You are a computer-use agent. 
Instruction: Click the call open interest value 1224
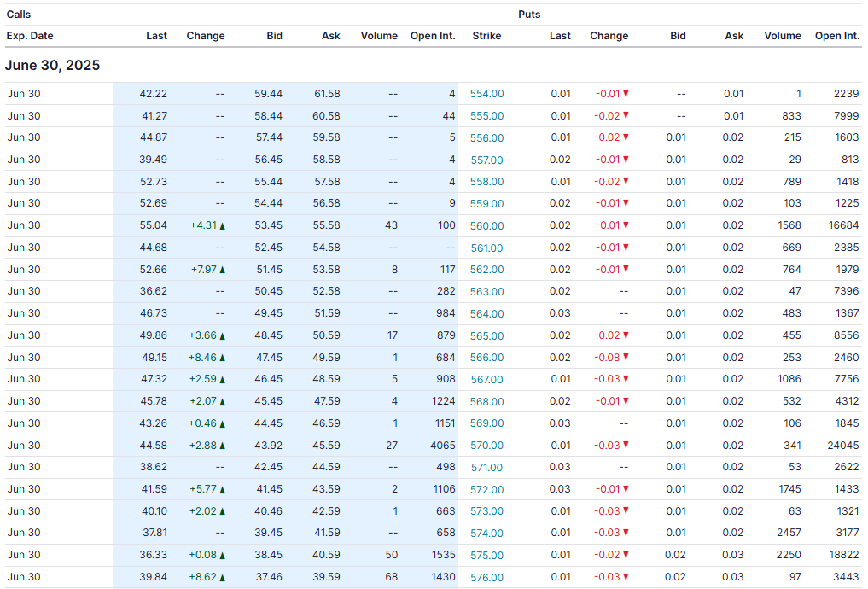(x=444, y=401)
